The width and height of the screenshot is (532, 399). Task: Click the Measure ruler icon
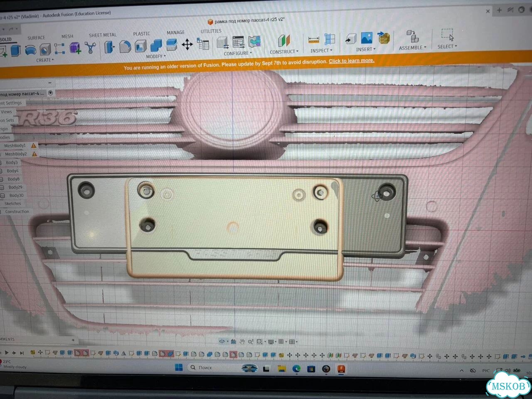click(x=313, y=40)
